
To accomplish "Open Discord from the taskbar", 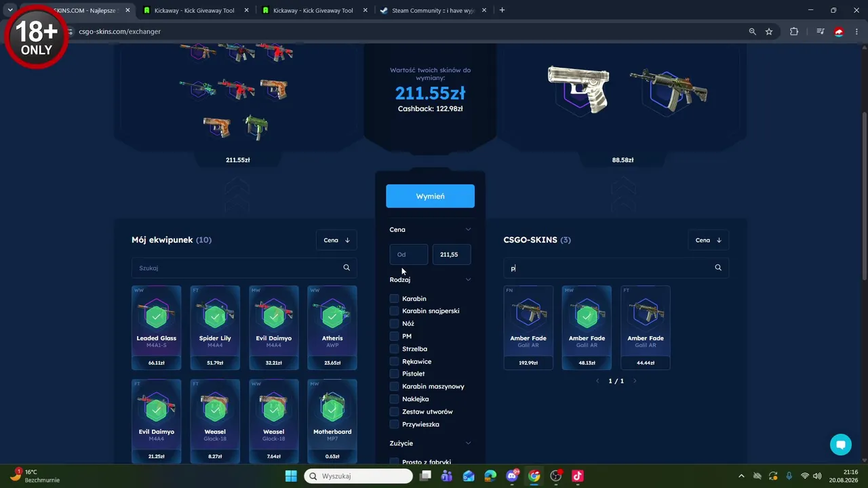I will tap(513, 476).
